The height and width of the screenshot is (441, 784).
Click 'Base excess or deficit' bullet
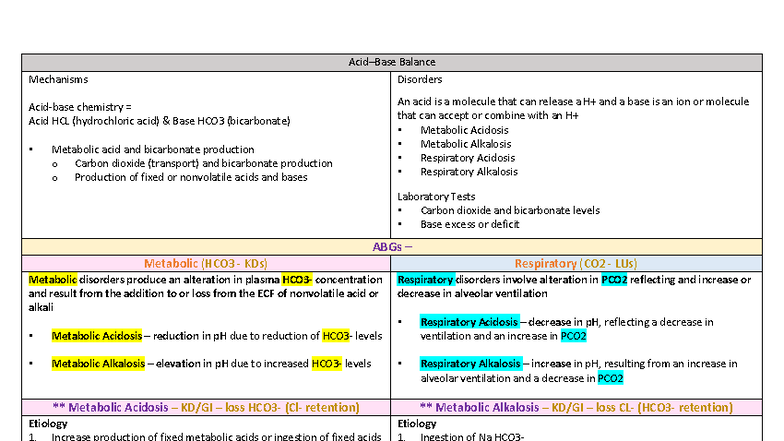(x=470, y=224)
